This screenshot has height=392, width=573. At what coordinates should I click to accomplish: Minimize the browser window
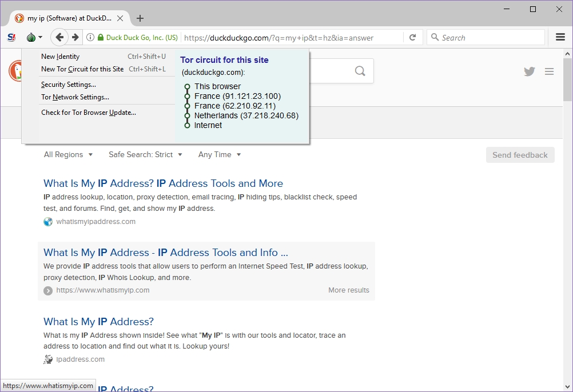coord(507,9)
